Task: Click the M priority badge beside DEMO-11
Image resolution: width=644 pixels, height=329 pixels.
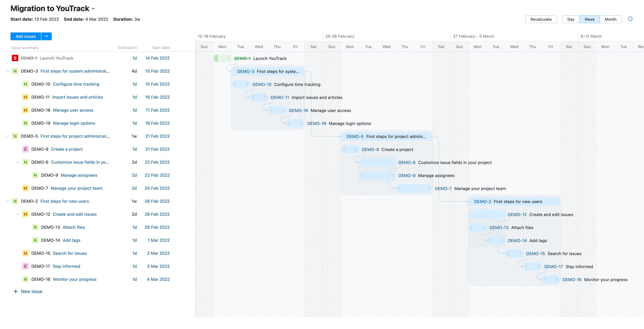Action: (x=25, y=97)
